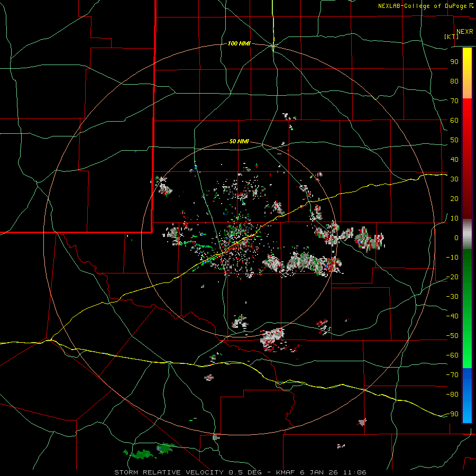Select the -40 value on velocity scale
Image resolution: width=476 pixels, height=476 pixels.
pyautogui.click(x=452, y=316)
